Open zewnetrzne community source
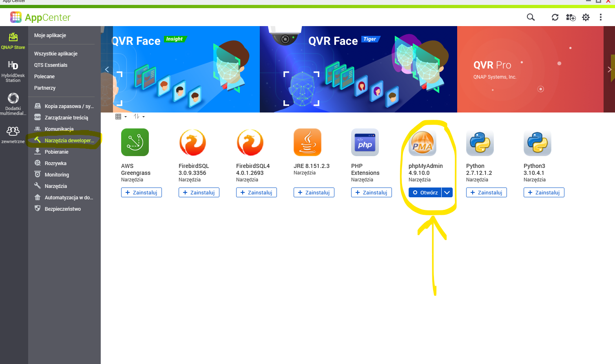Screen dimensions: 615x364 [x=13, y=135]
